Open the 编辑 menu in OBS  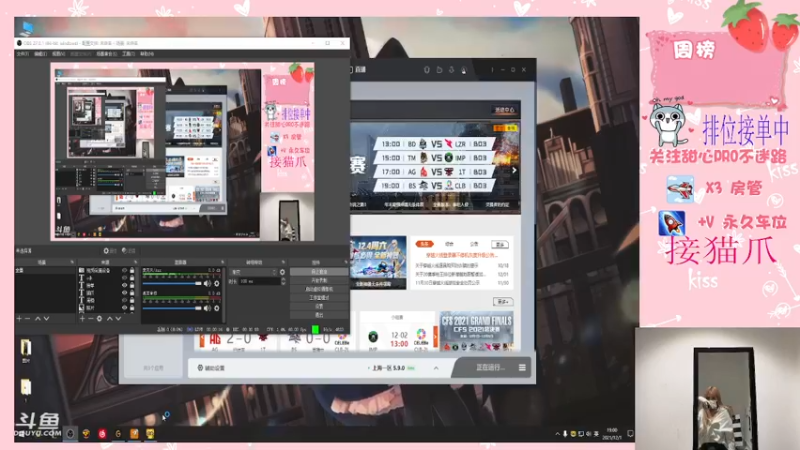(41, 54)
